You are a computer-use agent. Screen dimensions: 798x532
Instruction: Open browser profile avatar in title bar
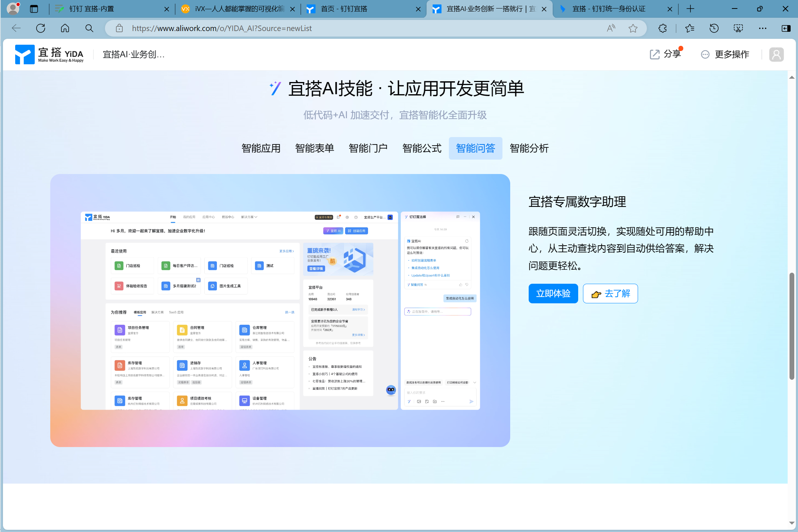tap(13, 8)
